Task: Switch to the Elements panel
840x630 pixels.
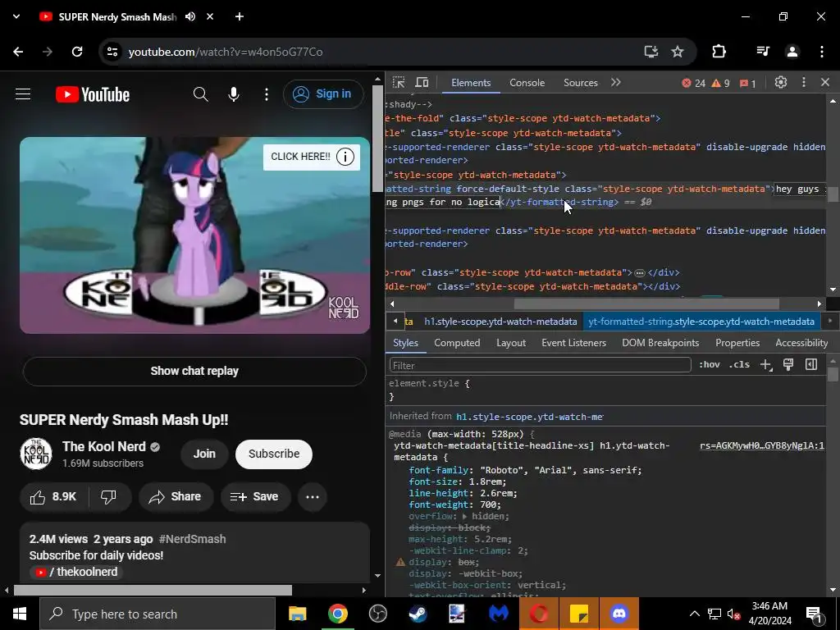Action: (471, 83)
